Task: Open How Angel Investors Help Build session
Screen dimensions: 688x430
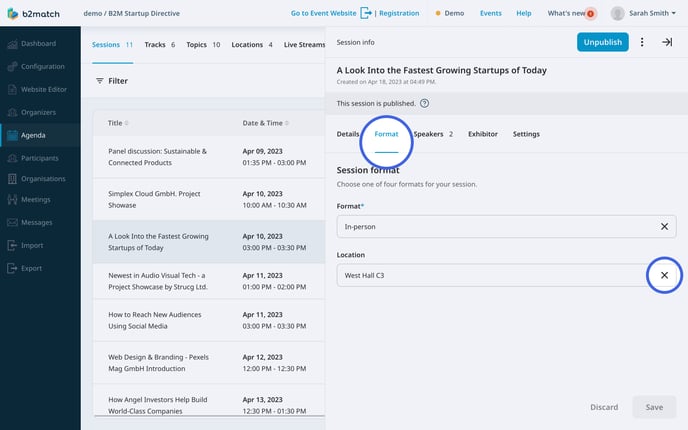Action: pos(209,400)
